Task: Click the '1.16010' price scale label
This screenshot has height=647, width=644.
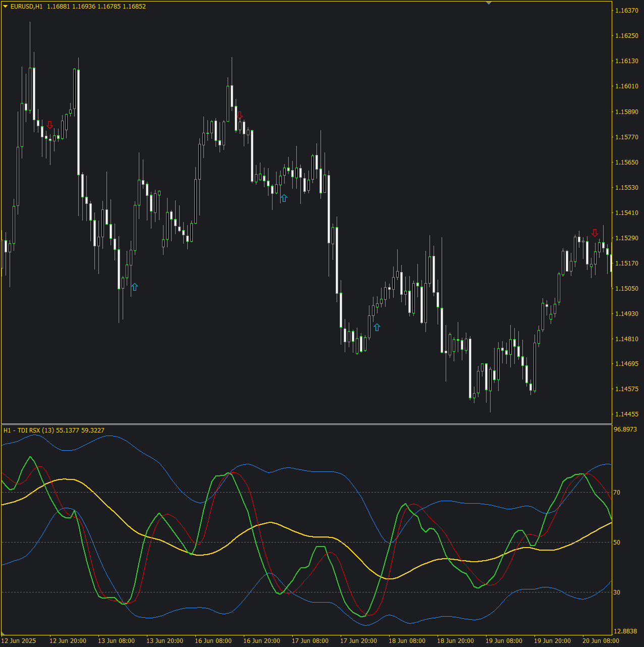Action: coord(626,86)
